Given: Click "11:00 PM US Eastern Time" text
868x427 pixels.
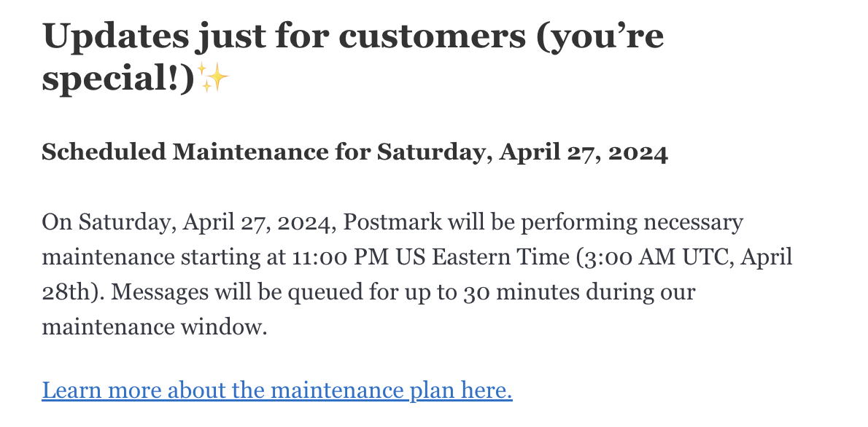Looking at the screenshot, I should tap(427, 257).
